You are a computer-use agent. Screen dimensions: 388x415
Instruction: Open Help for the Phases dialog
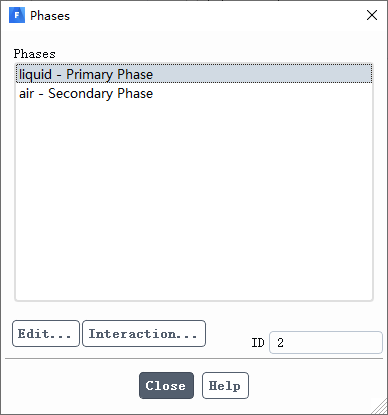[x=225, y=386]
